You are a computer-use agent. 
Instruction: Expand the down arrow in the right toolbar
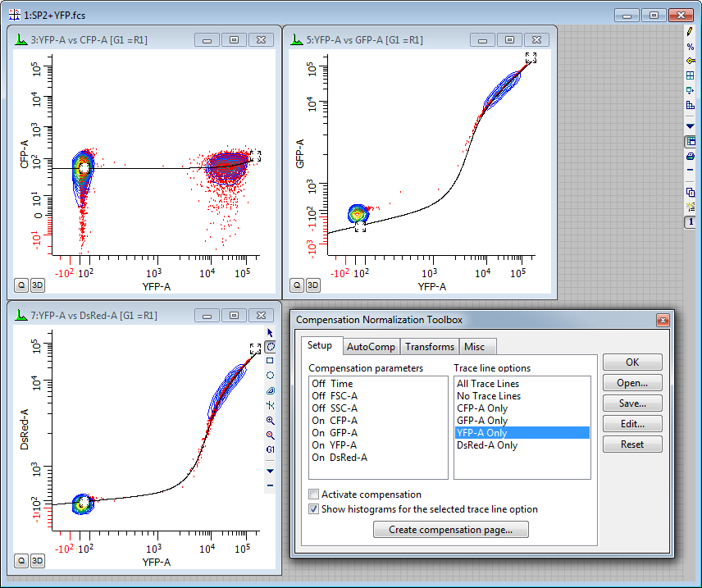691,126
